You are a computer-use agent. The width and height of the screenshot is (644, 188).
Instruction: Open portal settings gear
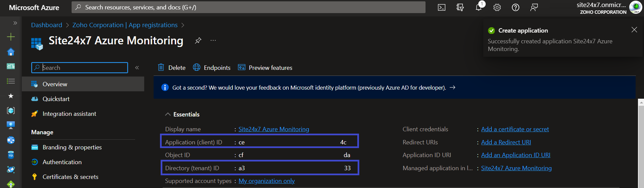click(x=497, y=7)
